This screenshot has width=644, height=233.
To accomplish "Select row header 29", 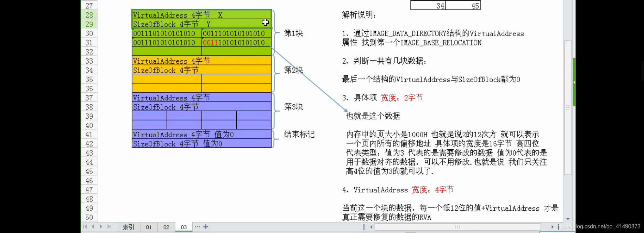I will click(89, 24).
